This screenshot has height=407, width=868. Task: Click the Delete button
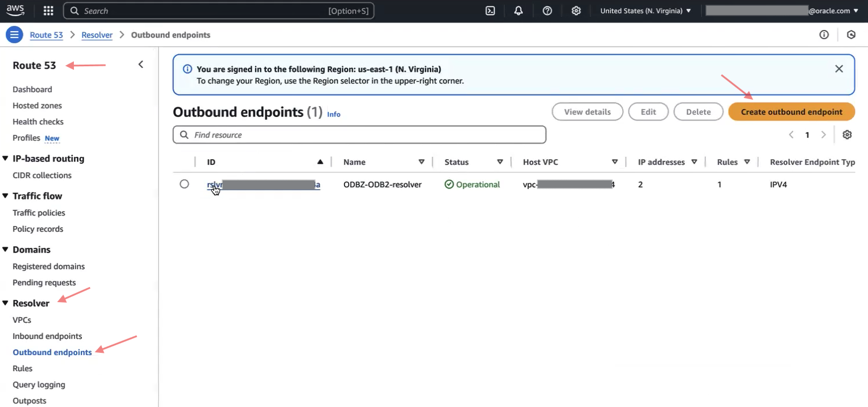tap(698, 112)
